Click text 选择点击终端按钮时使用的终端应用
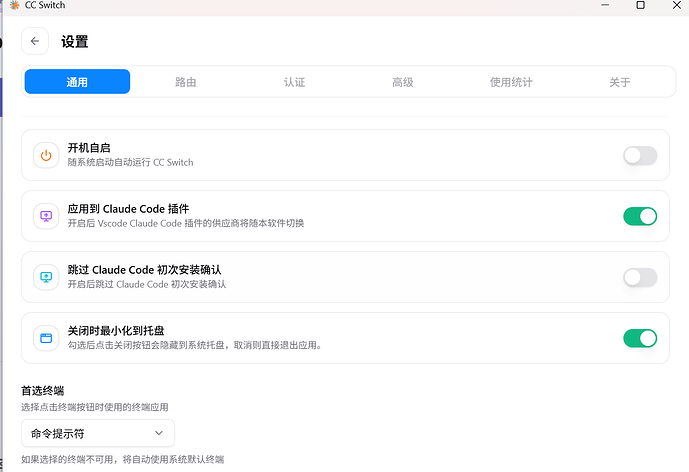The width and height of the screenshot is (689, 472). click(95, 407)
